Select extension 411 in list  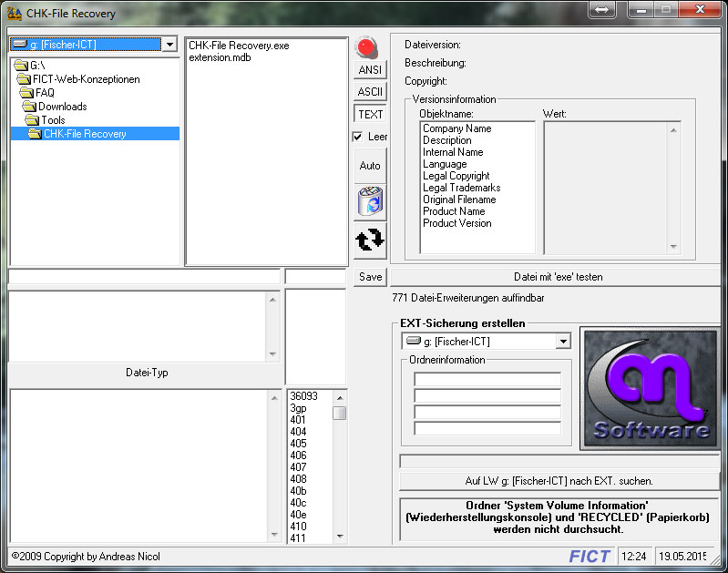298,538
